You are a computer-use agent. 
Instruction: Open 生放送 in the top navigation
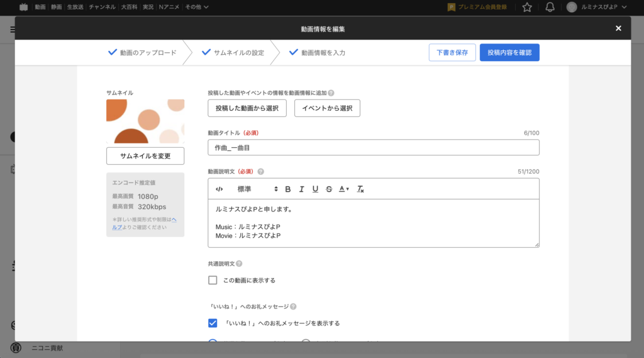point(75,7)
